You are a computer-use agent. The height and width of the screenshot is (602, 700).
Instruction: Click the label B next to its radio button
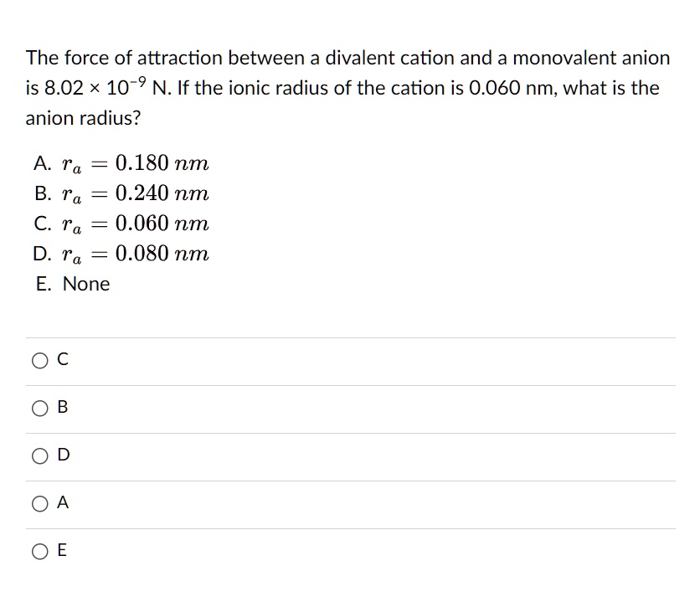61,408
